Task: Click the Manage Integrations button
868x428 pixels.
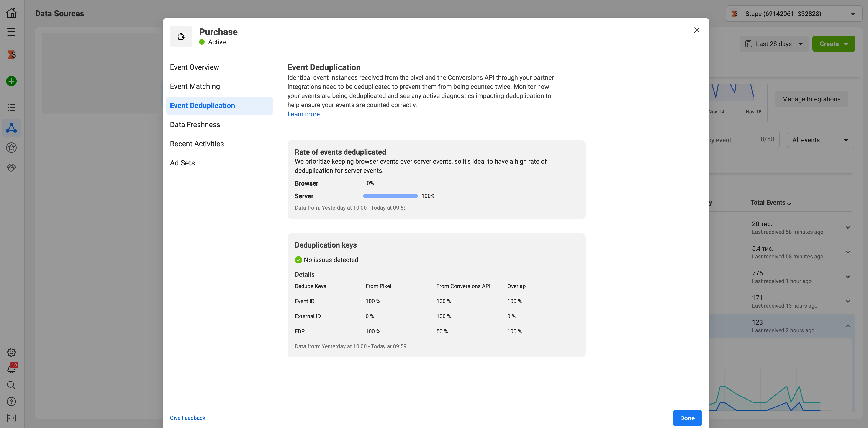Action: [x=811, y=99]
